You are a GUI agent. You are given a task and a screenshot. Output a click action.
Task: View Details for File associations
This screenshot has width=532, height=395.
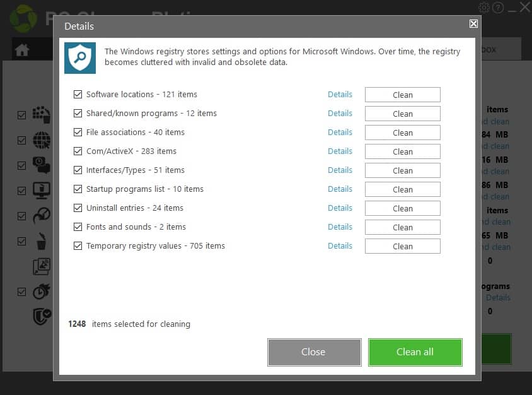(340, 132)
